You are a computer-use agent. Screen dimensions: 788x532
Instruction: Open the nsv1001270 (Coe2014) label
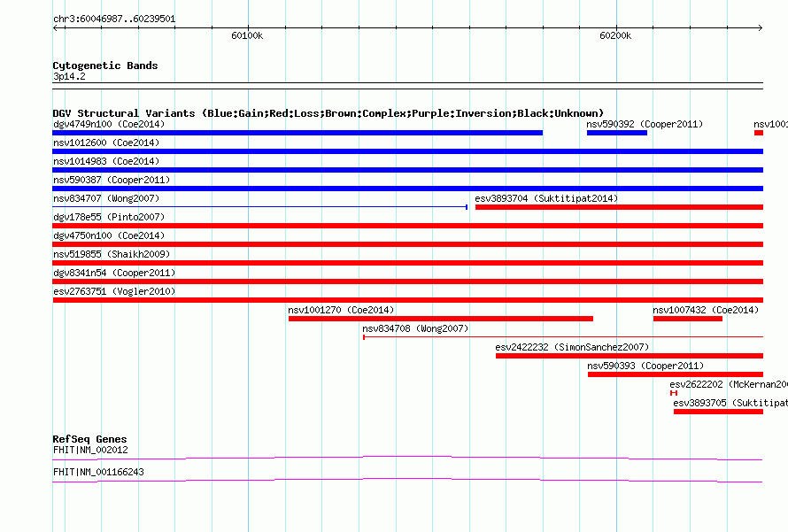point(341,310)
